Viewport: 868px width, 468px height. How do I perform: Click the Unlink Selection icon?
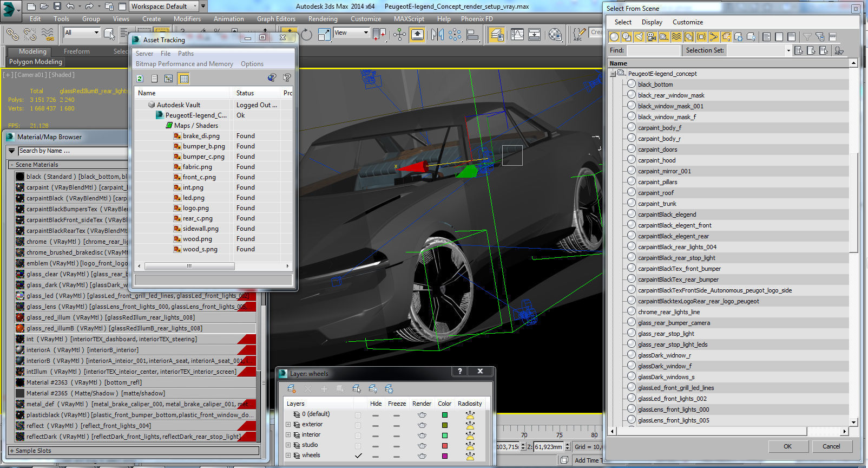coord(30,35)
